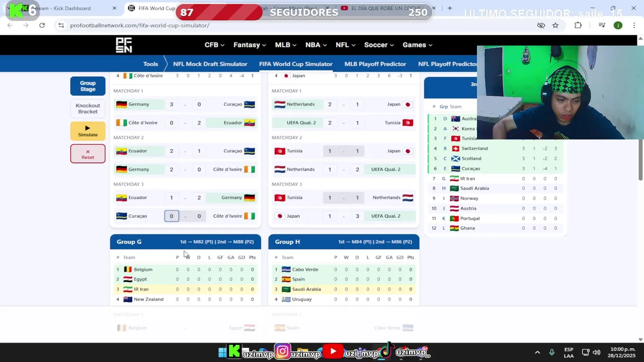This screenshot has width=644, height=362.
Task: Expand the NFL dropdown menu
Action: [x=345, y=45]
